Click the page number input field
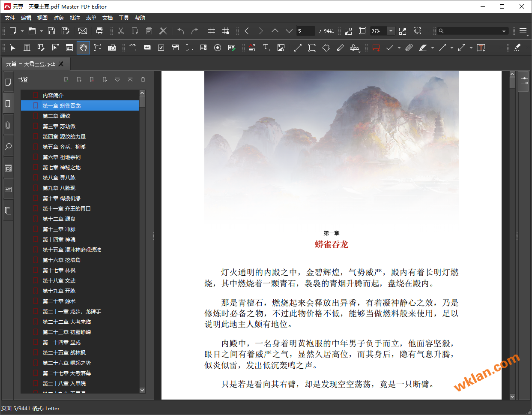 pos(306,31)
